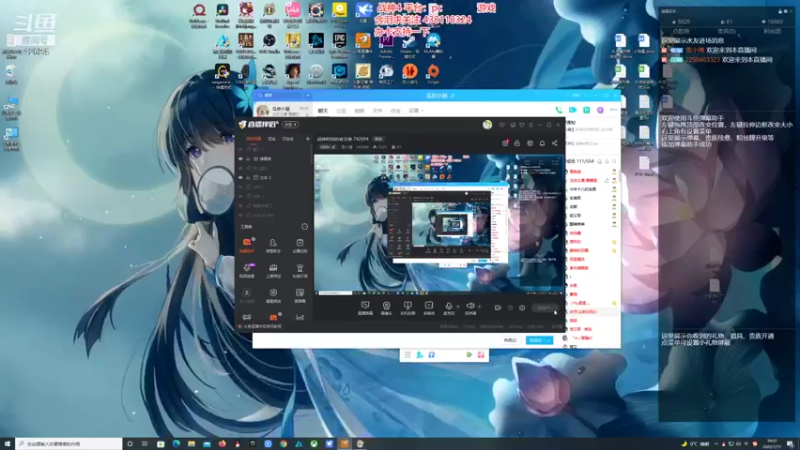Open Xbox app from taskbar
The height and width of the screenshot is (450, 800).
[x=314, y=444]
